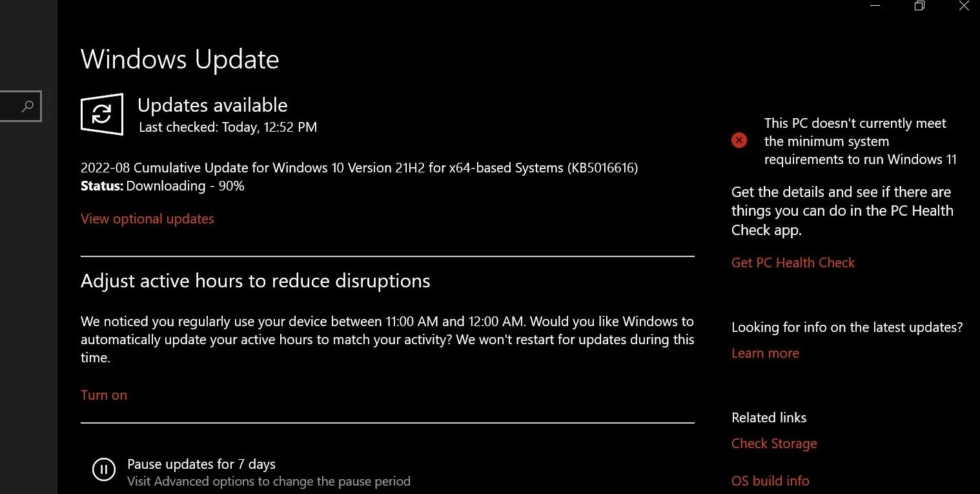Click the pause icon next to Pause updates
The image size is (980, 494).
coord(104,469)
